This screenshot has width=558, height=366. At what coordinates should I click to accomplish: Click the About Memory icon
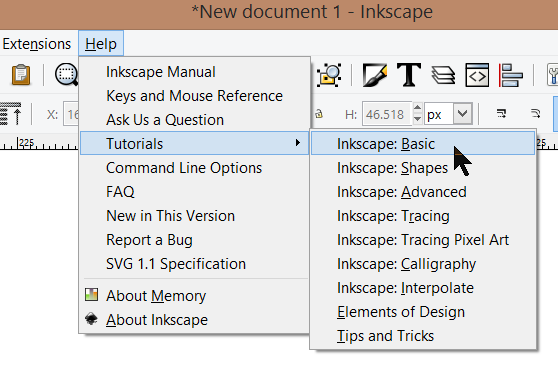point(91,295)
